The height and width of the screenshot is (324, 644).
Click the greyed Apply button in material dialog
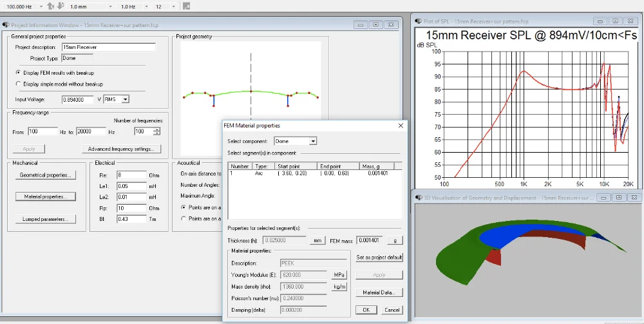[379, 275]
